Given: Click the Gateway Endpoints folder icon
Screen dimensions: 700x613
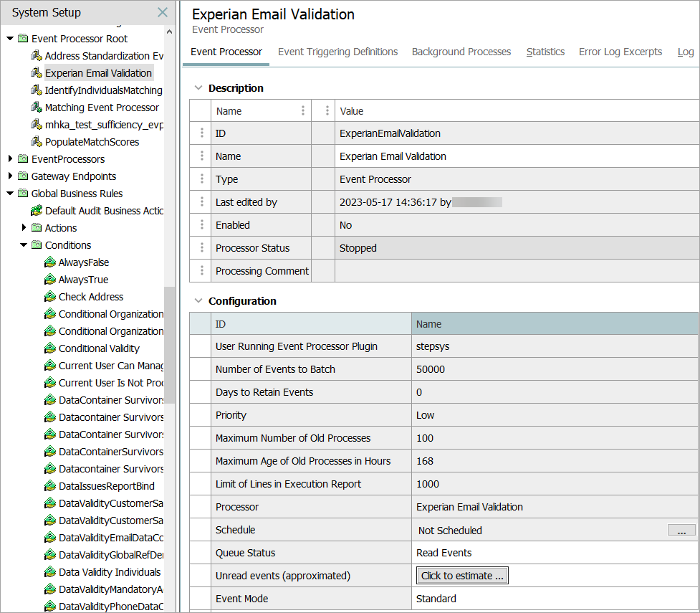Looking at the screenshot, I should [23, 176].
